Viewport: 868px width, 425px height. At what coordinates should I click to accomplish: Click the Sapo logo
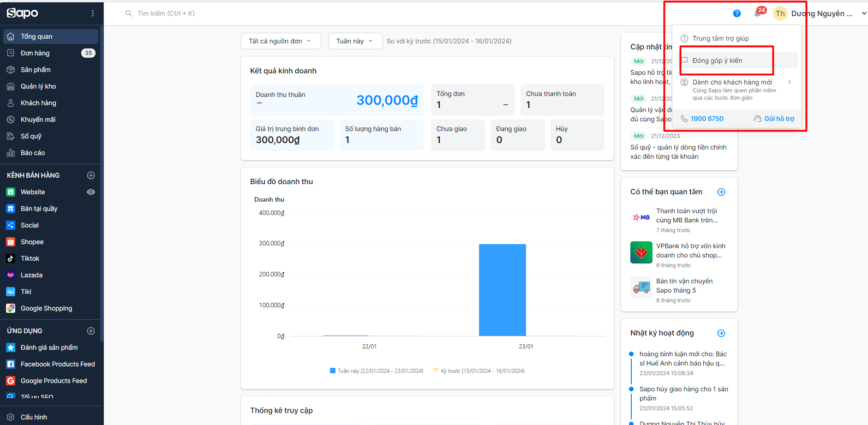pos(22,13)
